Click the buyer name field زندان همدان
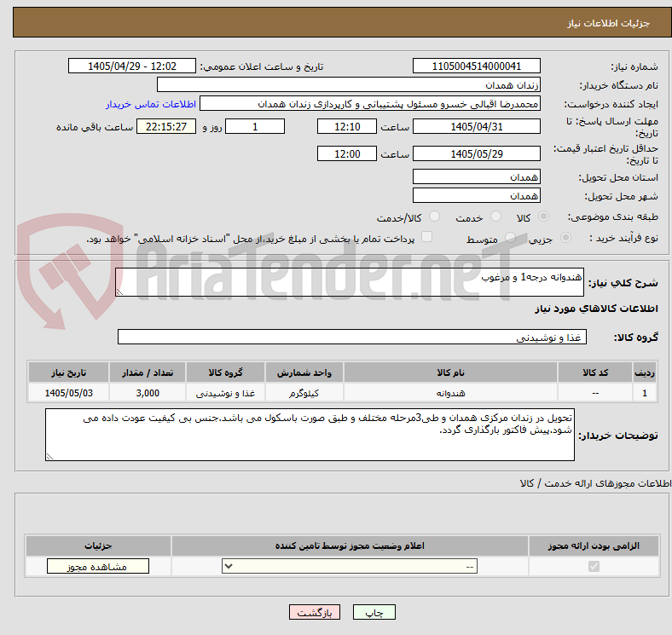672x635 pixels. click(x=349, y=85)
